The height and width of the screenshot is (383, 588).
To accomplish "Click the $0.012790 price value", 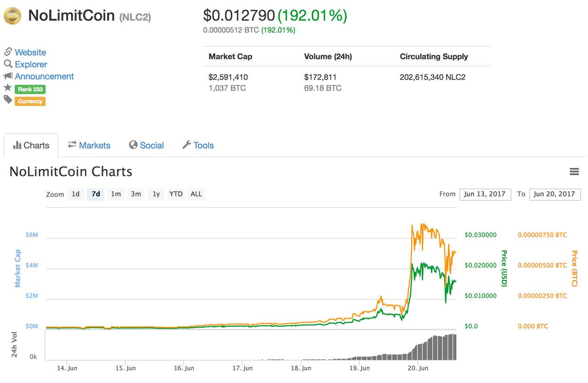I will tap(239, 16).
